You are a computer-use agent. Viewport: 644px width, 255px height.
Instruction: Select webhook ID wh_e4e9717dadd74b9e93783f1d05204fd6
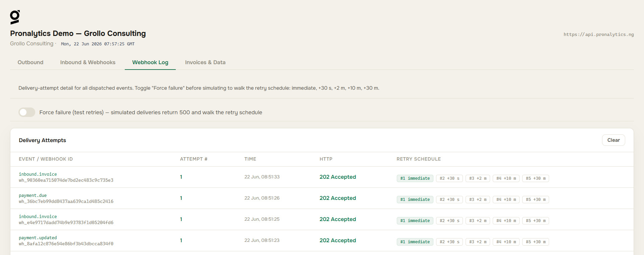(x=66, y=223)
